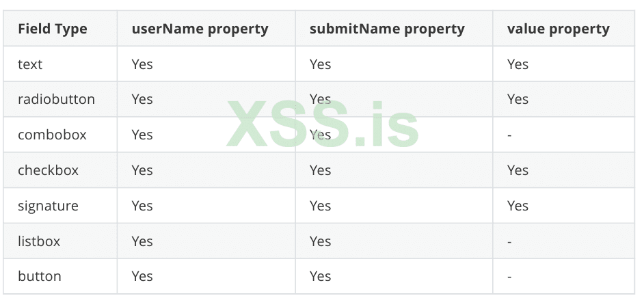The width and height of the screenshot is (644, 298).
Task: Click the value Yes in radiobutton row
Action: (518, 99)
